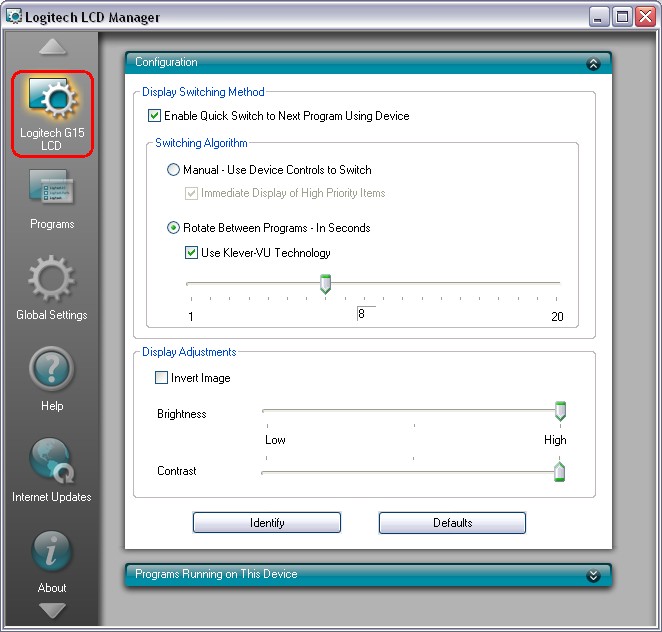The image size is (662, 632).
Task: Maximize the Logitech LCD Manager window
Action: (x=622, y=17)
